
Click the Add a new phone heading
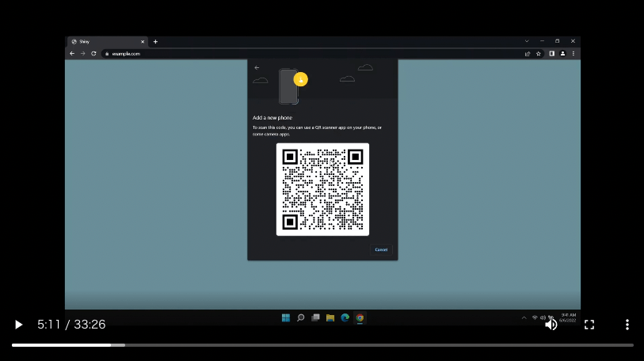[272, 118]
